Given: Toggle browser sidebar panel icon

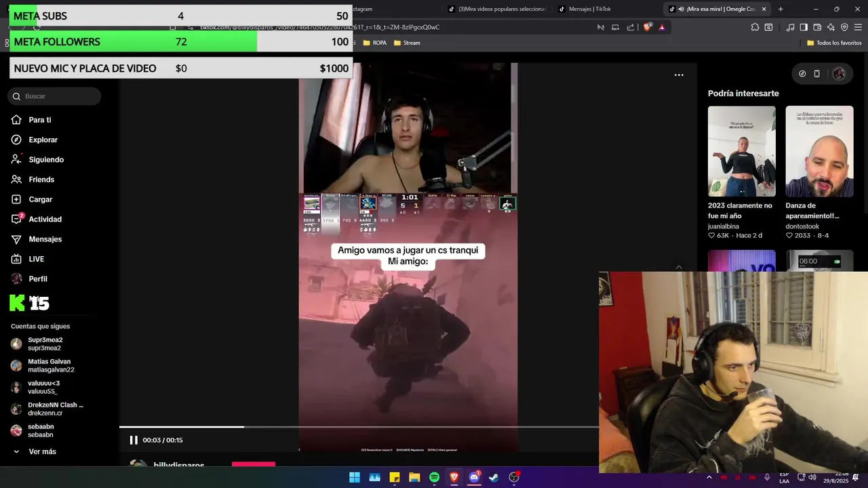Looking at the screenshot, I should (804, 27).
